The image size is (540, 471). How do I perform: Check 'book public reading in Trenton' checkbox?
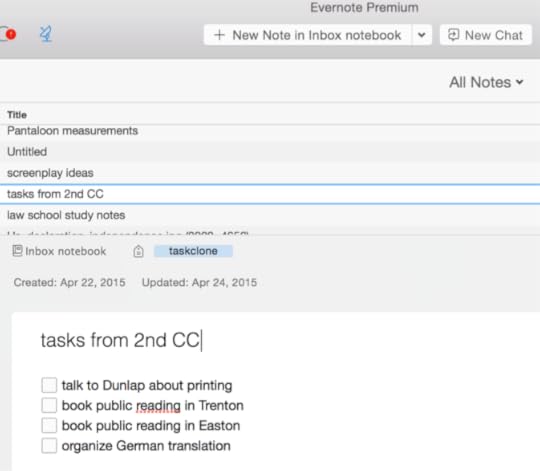click(49, 405)
